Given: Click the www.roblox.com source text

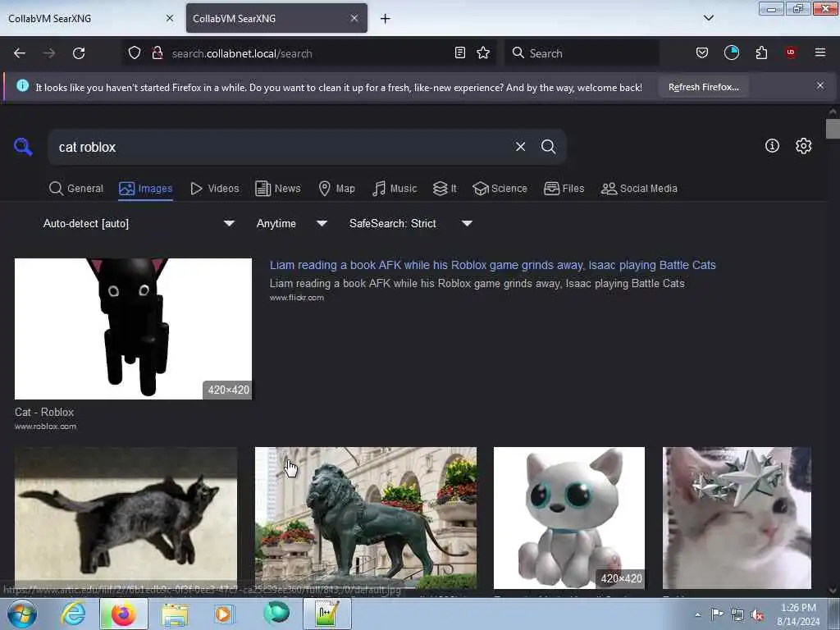Looking at the screenshot, I should tap(46, 427).
